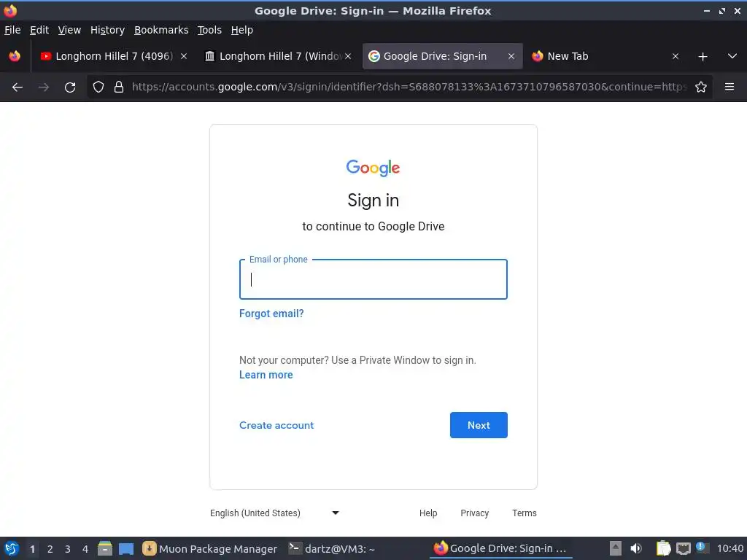Screen dimensions: 747x560
Task: Click the 10:40 clock in the taskbar
Action: [729, 548]
